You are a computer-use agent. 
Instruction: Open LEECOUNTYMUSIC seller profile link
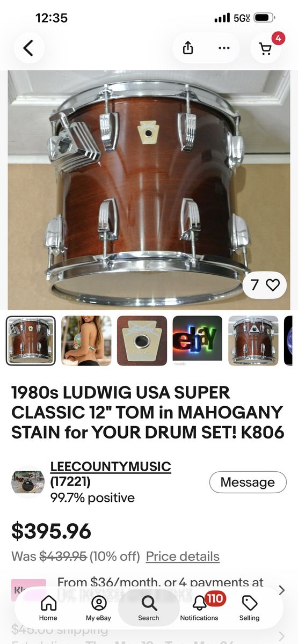pos(111,467)
